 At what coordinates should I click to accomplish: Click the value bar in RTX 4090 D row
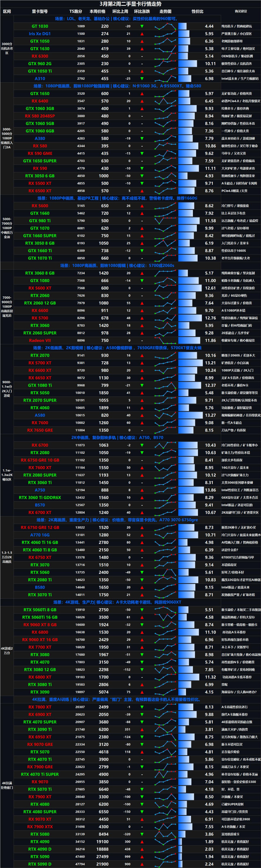click(180, 849)
